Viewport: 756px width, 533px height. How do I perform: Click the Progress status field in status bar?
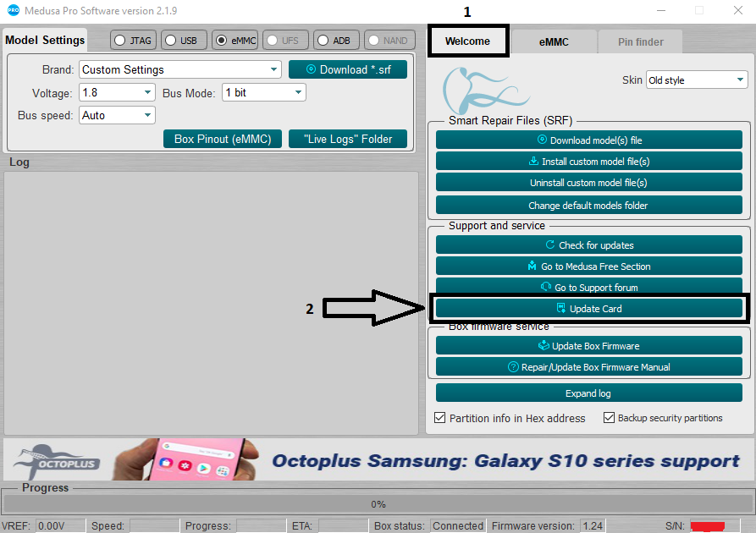point(261,525)
